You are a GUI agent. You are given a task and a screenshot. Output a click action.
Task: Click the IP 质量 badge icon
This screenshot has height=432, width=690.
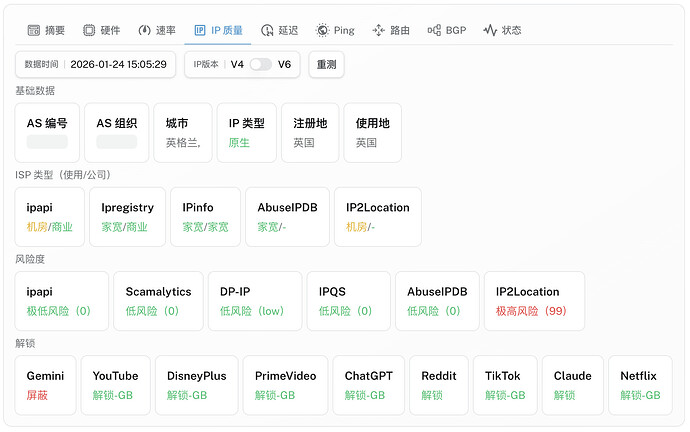(x=200, y=30)
